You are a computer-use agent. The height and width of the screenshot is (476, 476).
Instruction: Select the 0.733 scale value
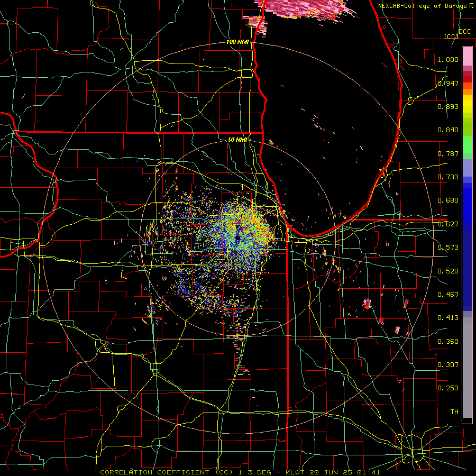(448, 177)
